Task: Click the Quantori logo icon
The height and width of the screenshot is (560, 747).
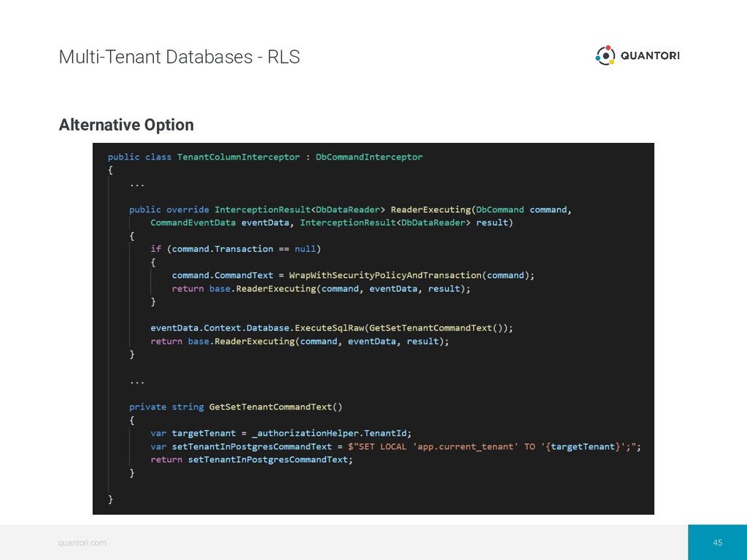Action: pyautogui.click(x=605, y=55)
